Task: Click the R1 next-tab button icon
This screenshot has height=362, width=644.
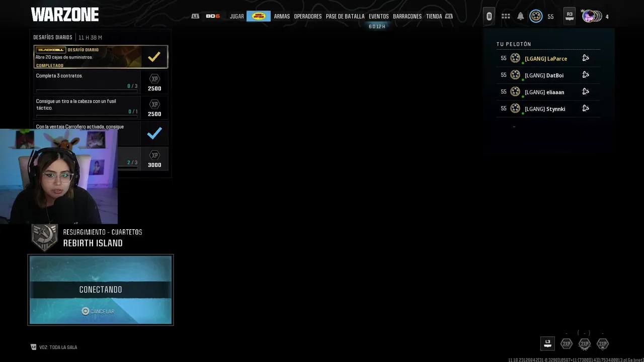Action: click(x=449, y=16)
